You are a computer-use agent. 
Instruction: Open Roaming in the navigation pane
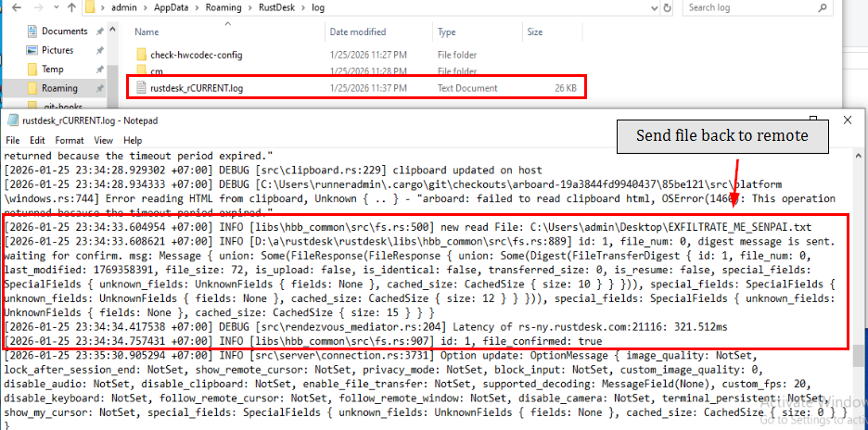59,88
